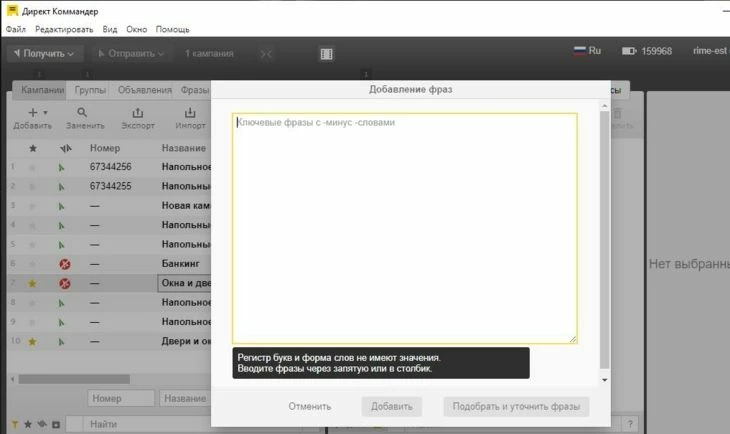
Task: Open the Окно menu
Action: 136,29
